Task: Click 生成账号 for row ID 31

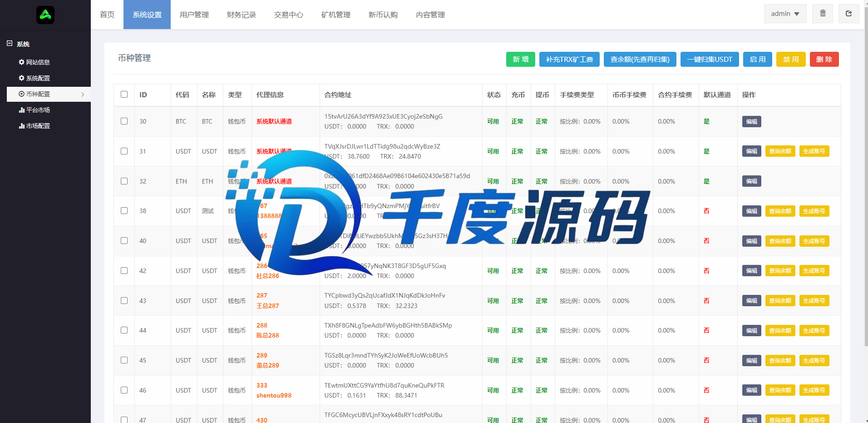Action: tap(814, 151)
